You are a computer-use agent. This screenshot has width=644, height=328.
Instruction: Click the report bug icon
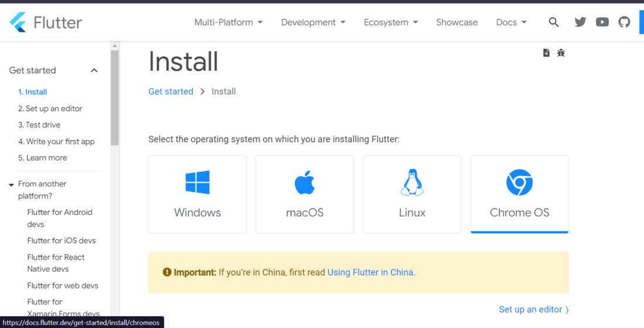(x=561, y=53)
